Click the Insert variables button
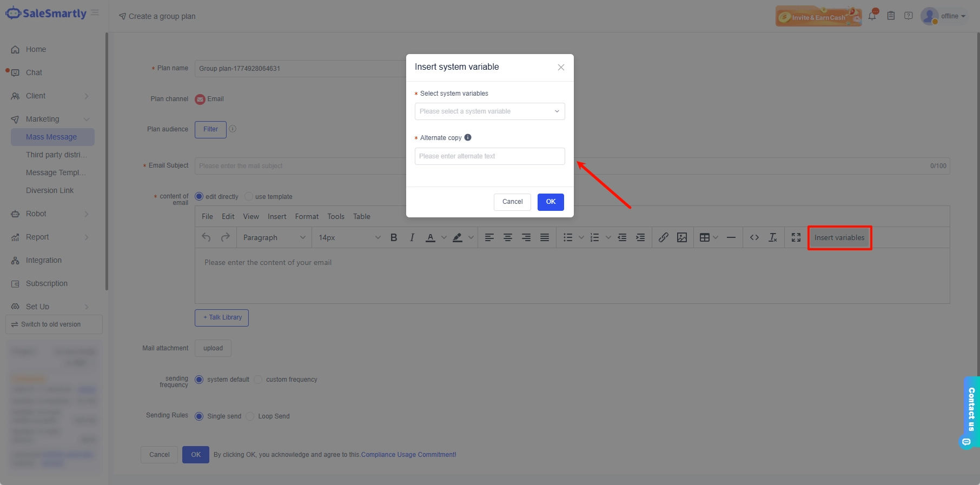 tap(839, 237)
